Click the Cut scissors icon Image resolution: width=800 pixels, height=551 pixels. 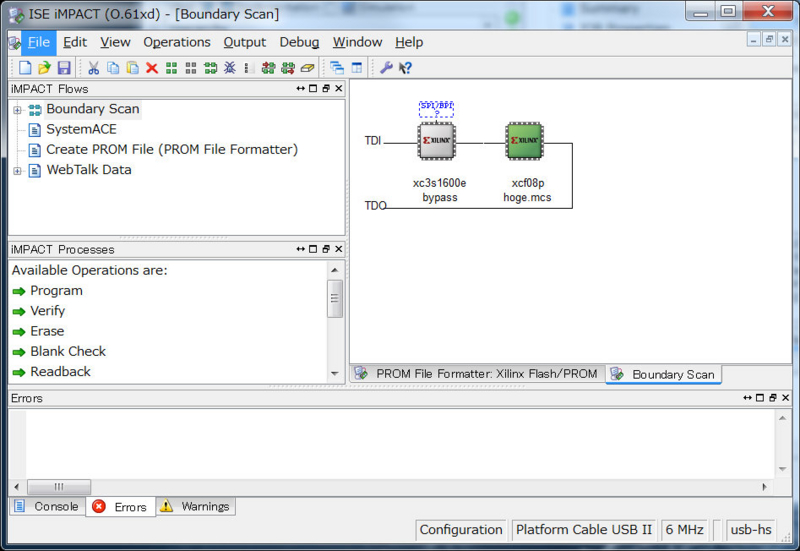click(93, 68)
